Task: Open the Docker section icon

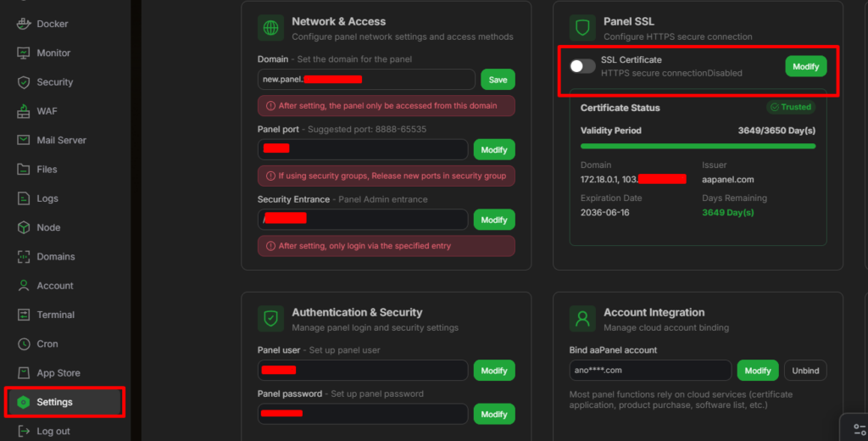Action: (23, 24)
